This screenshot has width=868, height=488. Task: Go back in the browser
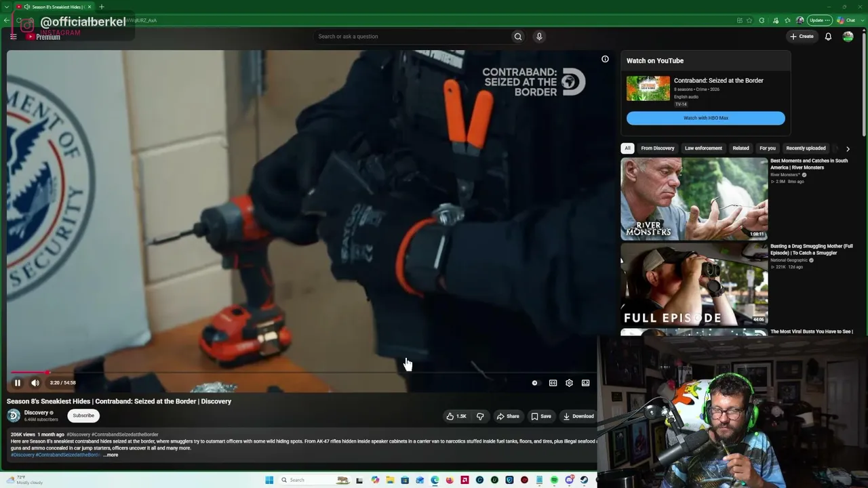[x=6, y=20]
